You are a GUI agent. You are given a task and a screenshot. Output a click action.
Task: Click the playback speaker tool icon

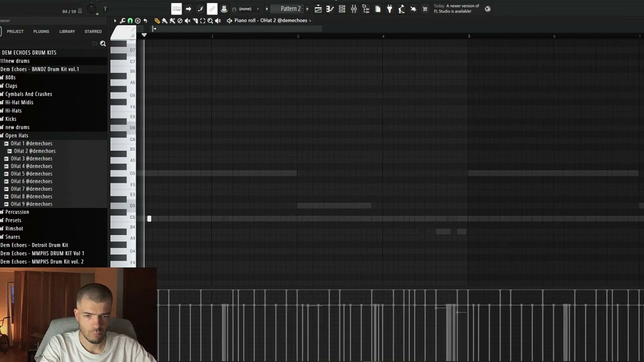[218, 21]
